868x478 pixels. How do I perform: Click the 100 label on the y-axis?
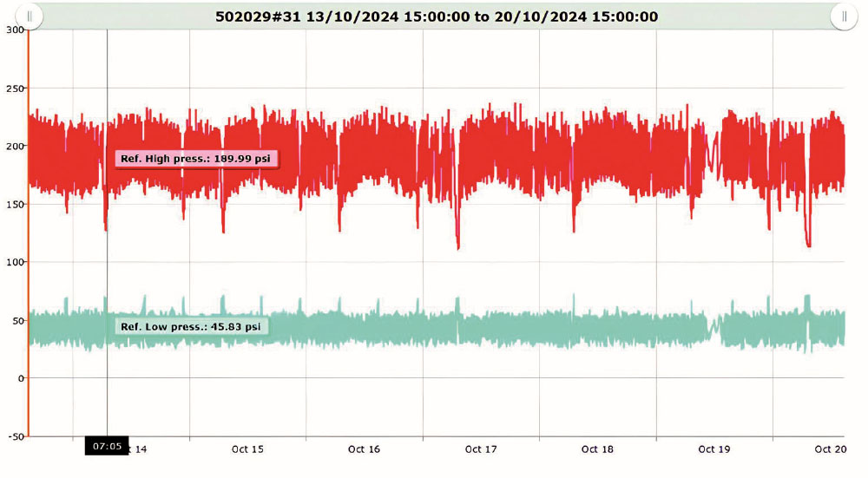[13, 262]
